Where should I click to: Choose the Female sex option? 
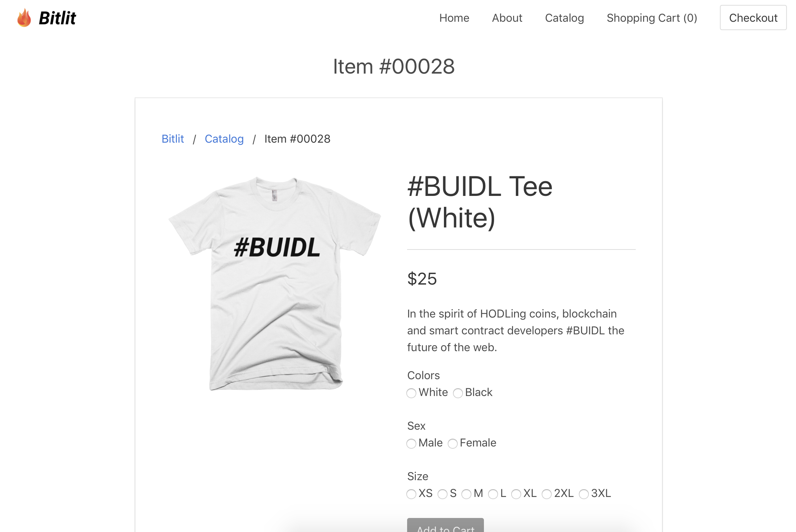[x=453, y=444]
